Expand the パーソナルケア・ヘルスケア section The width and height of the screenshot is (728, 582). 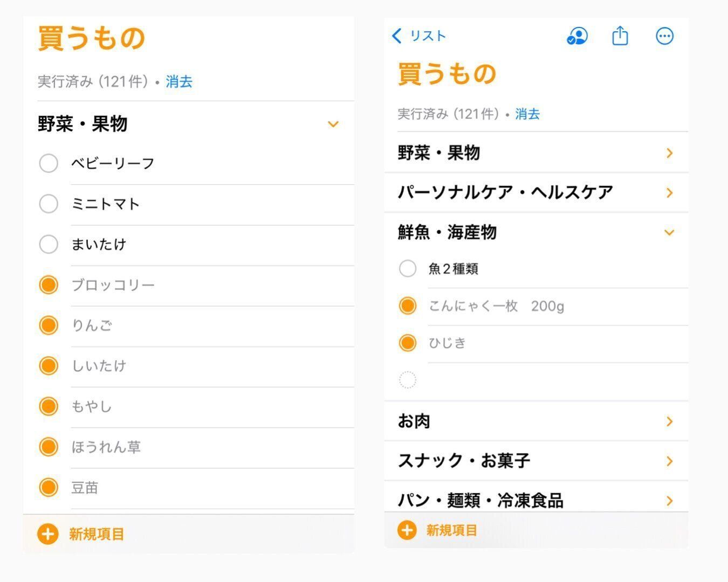[670, 192]
